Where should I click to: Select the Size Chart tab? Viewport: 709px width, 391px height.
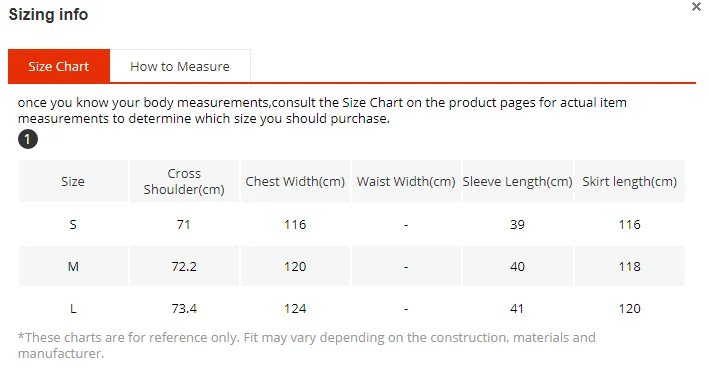[x=59, y=66]
